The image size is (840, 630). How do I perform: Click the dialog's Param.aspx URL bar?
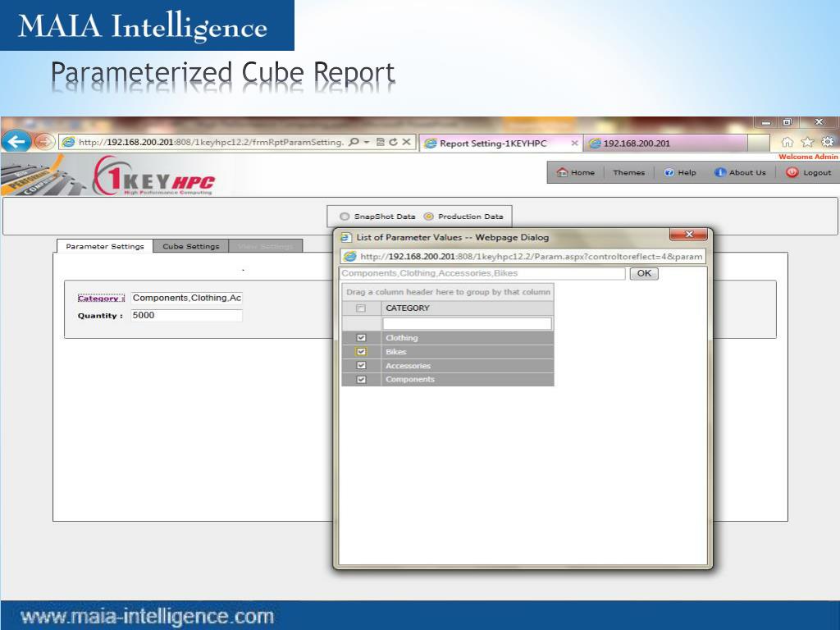(x=523, y=257)
